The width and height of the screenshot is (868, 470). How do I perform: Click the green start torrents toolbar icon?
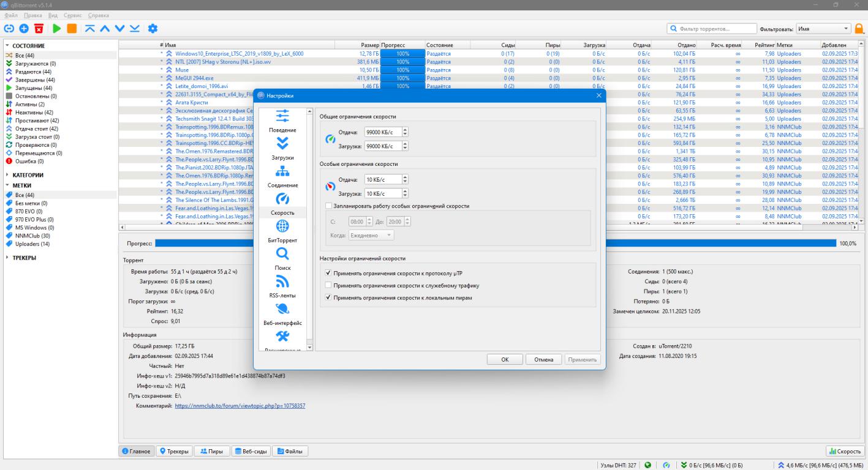pyautogui.click(x=56, y=29)
